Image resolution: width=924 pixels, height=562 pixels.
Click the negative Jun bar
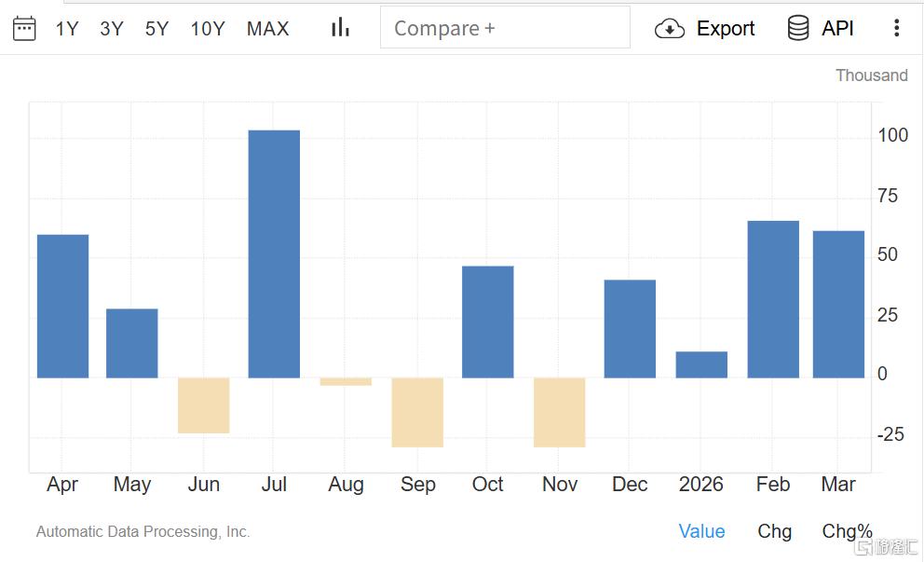[203, 405]
